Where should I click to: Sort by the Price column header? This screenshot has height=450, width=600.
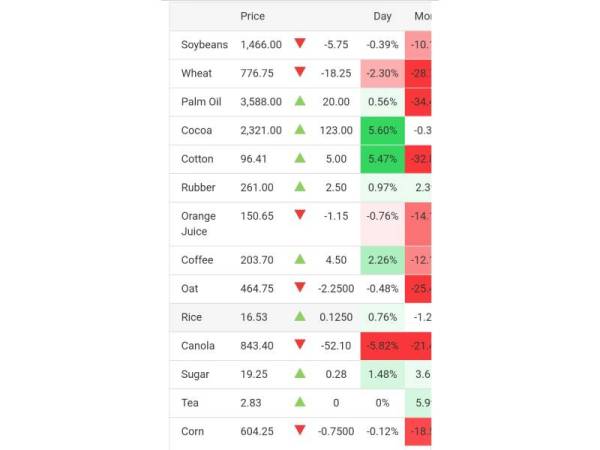click(253, 16)
